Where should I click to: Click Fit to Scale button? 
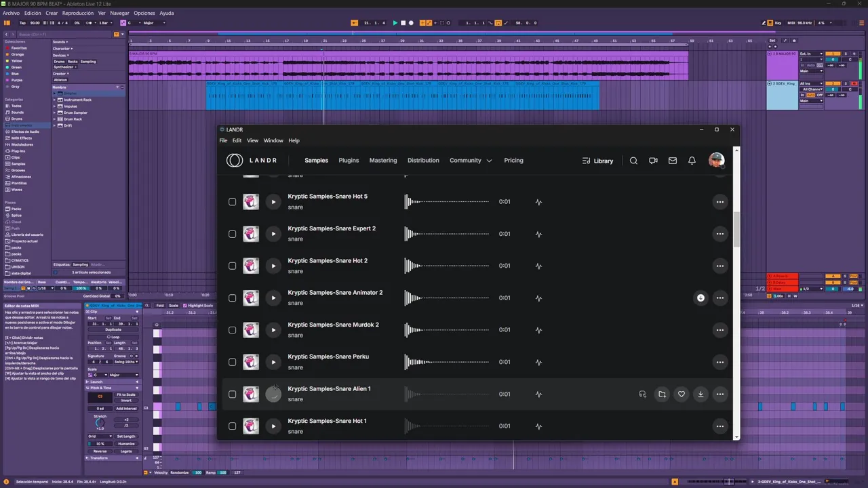(x=126, y=394)
